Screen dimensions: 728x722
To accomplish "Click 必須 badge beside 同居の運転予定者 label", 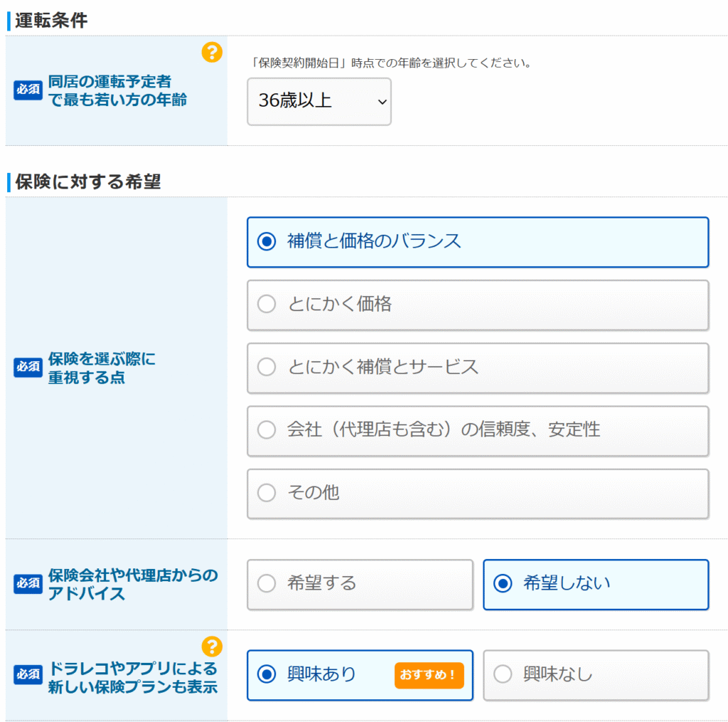I will (28, 90).
